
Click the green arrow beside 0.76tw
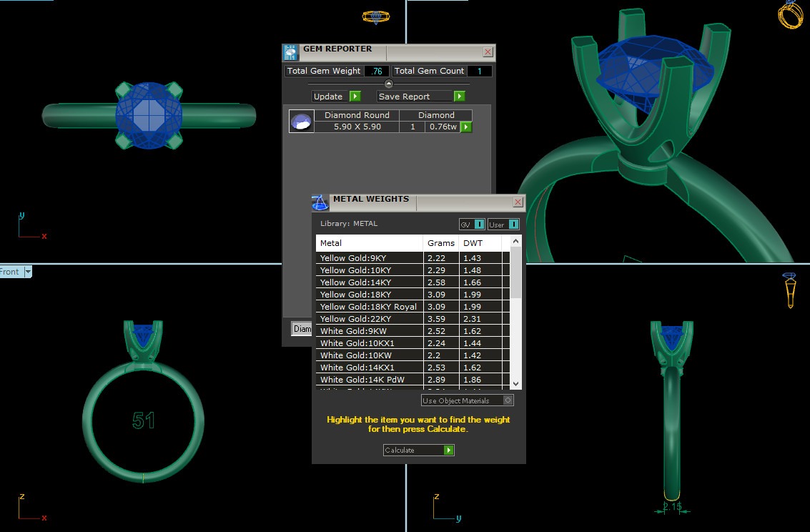466,127
